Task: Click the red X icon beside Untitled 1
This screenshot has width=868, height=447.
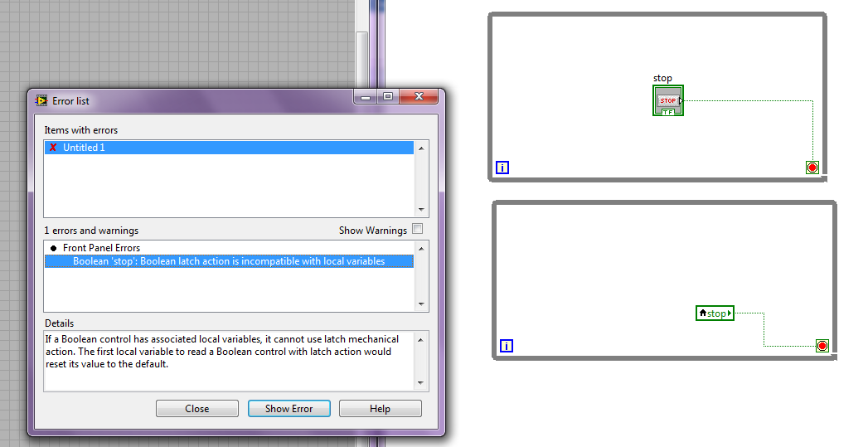Action: [53, 148]
